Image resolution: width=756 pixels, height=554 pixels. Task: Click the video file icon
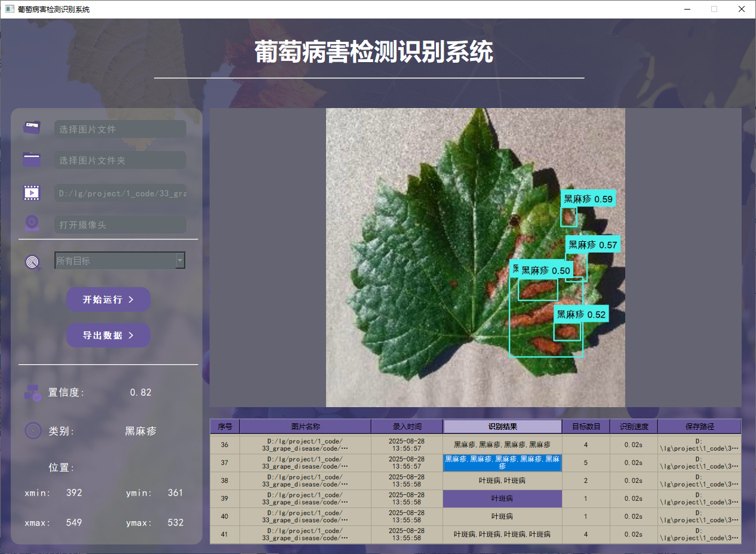coord(32,192)
